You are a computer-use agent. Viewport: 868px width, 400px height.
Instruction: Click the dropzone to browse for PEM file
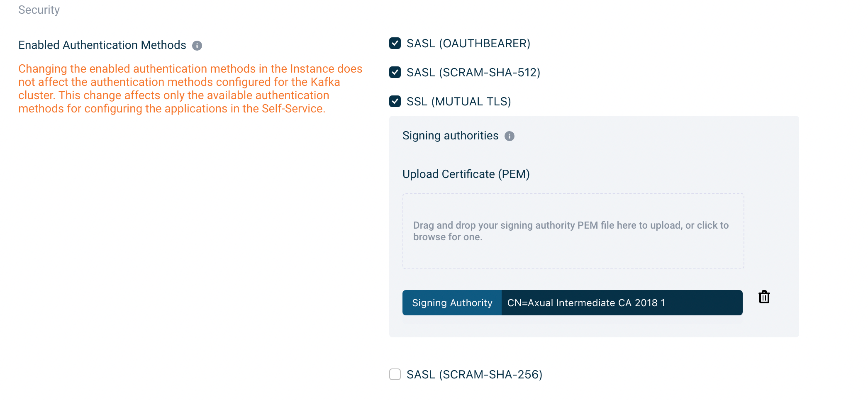pos(573,231)
